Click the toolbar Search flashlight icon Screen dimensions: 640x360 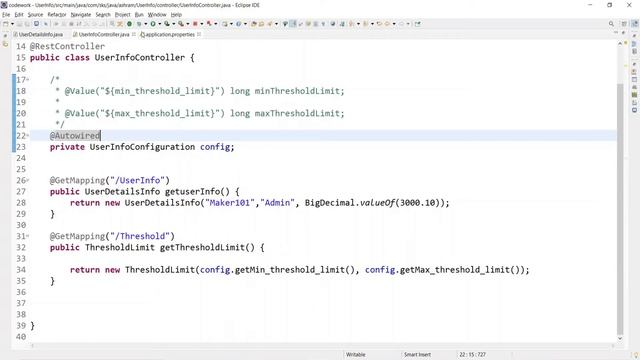[269, 24]
